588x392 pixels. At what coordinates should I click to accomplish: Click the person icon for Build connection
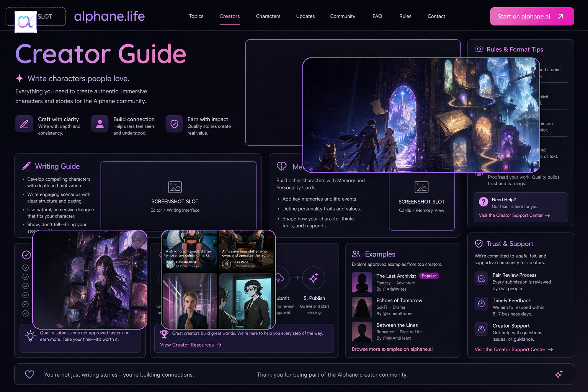100,124
